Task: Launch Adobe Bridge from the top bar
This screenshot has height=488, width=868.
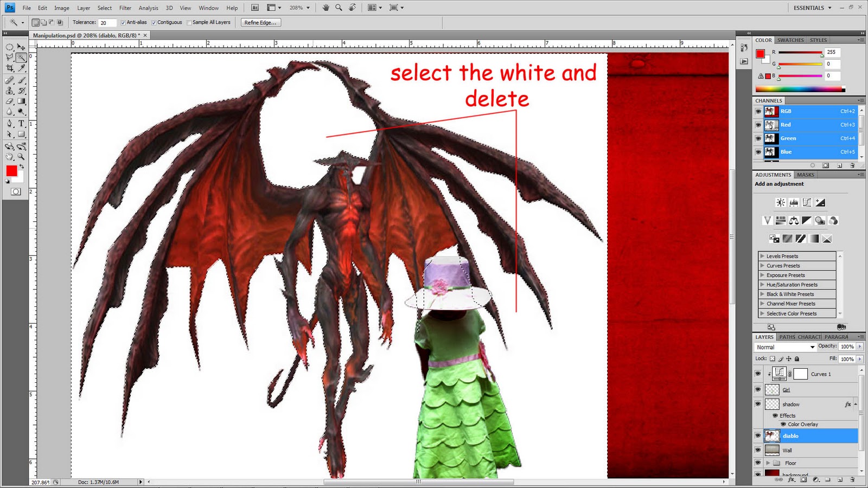Action: coord(255,8)
